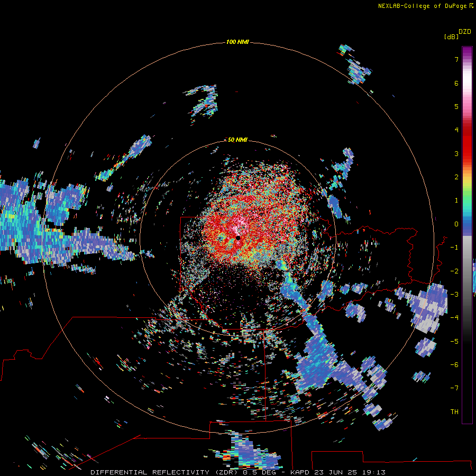Click the -5 value on the color scale
Screen dimensions: 476x476
click(x=454, y=342)
